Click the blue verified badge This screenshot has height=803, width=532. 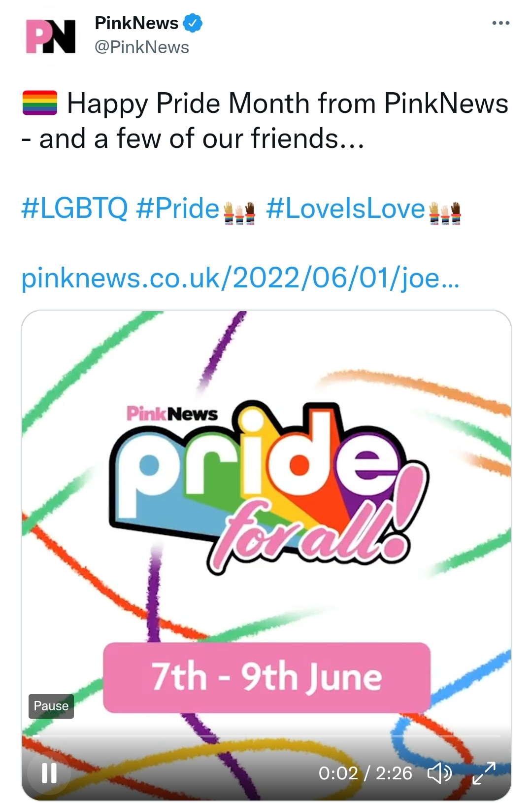point(193,23)
